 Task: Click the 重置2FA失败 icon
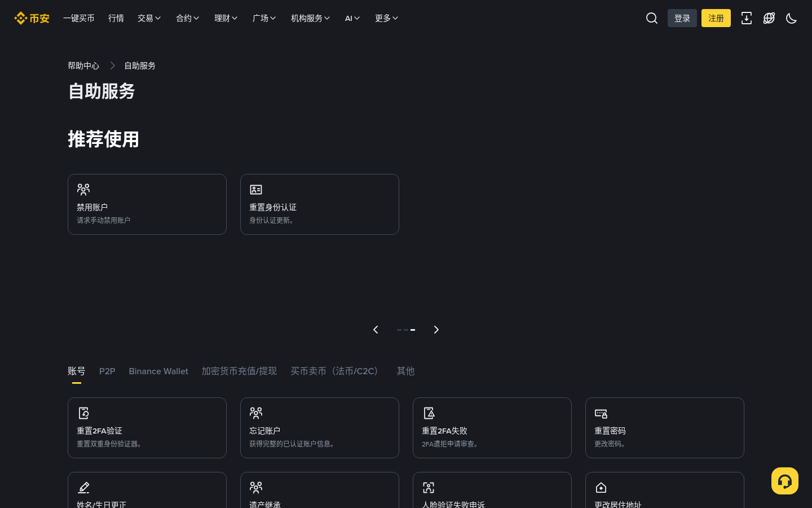(429, 413)
